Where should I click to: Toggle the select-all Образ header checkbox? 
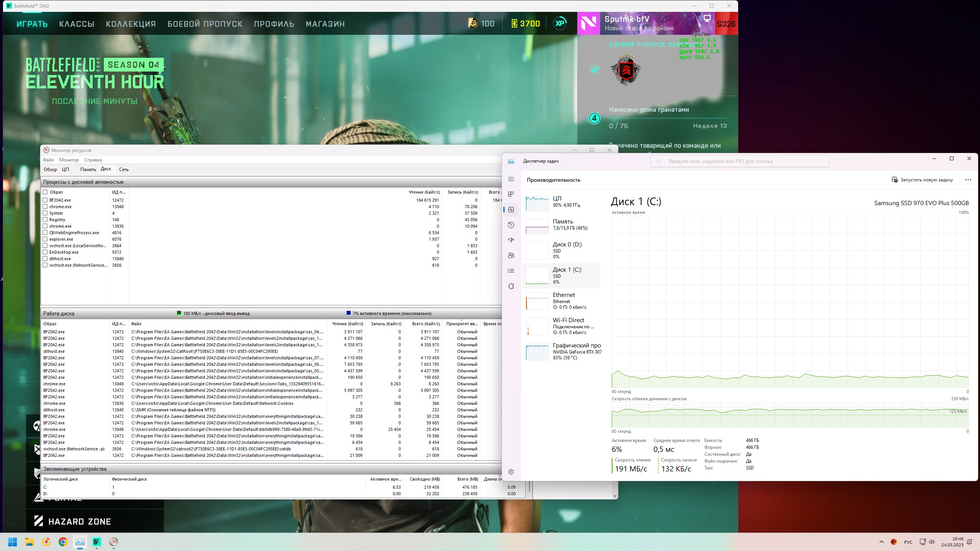point(45,192)
